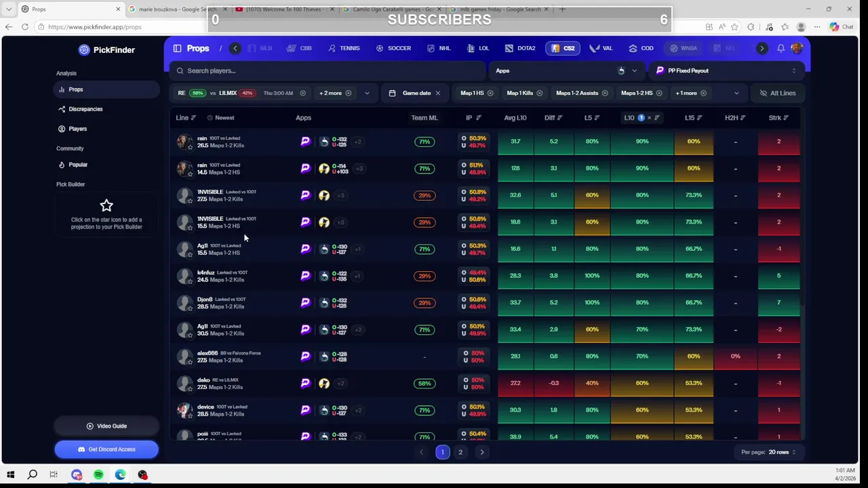Select the SOCCER sport tab
The image size is (868, 488).
point(393,48)
